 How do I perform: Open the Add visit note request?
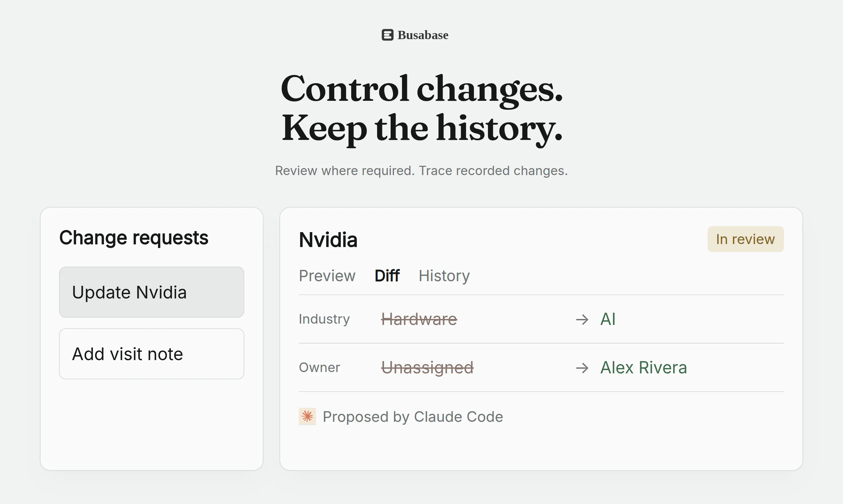(152, 354)
